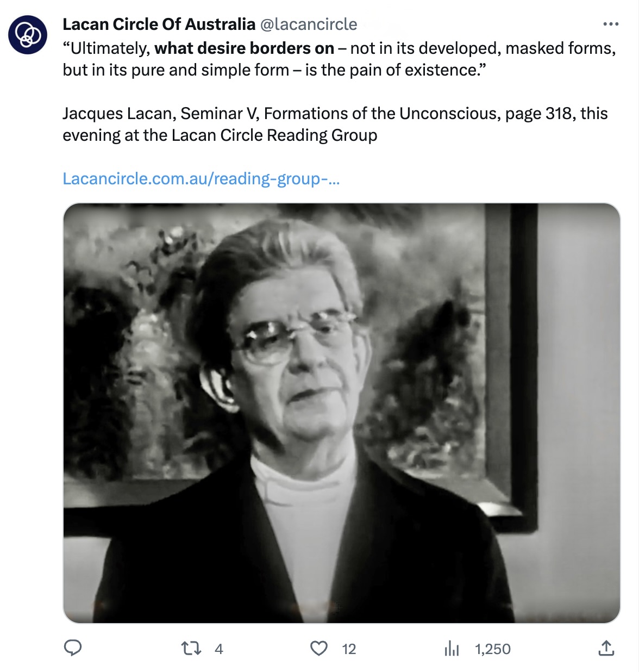Like the tweet with the heart icon
The width and height of the screenshot is (639, 672).
pyautogui.click(x=319, y=648)
